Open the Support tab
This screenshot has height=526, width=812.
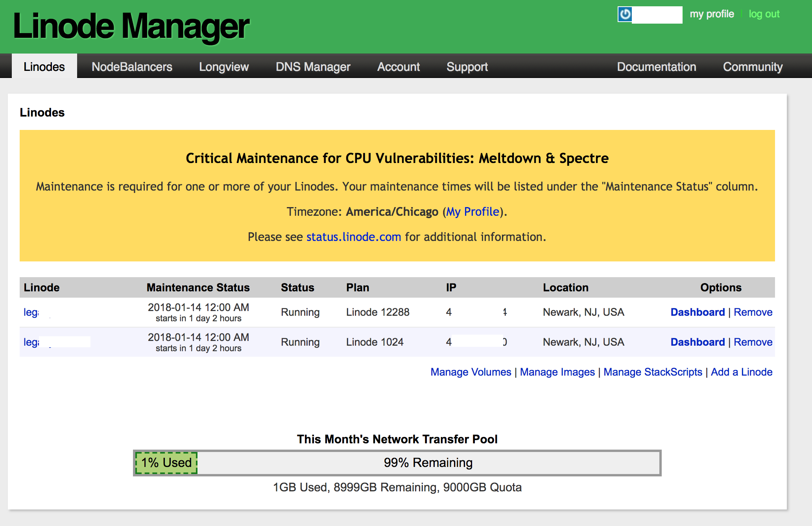467,67
